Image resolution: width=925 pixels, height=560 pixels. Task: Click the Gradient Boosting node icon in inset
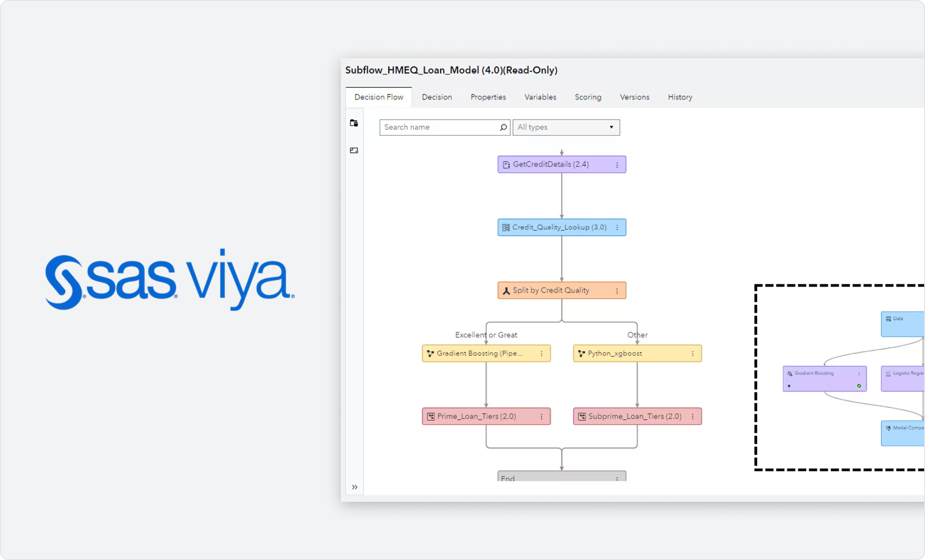790,374
